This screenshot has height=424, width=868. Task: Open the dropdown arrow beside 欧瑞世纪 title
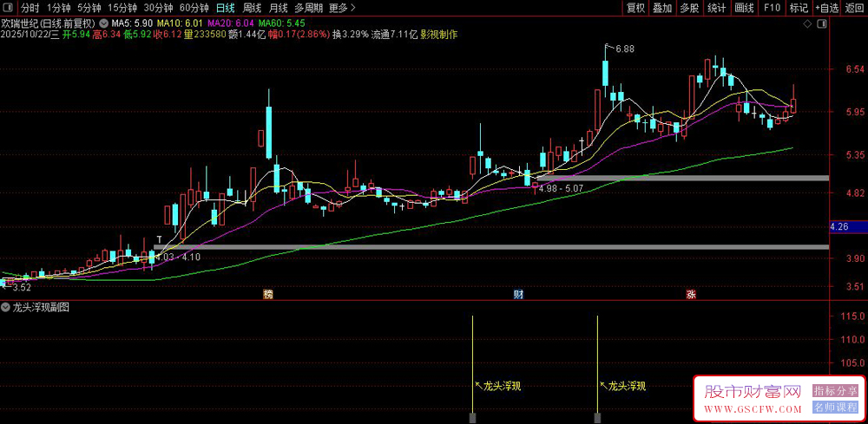pos(105,23)
